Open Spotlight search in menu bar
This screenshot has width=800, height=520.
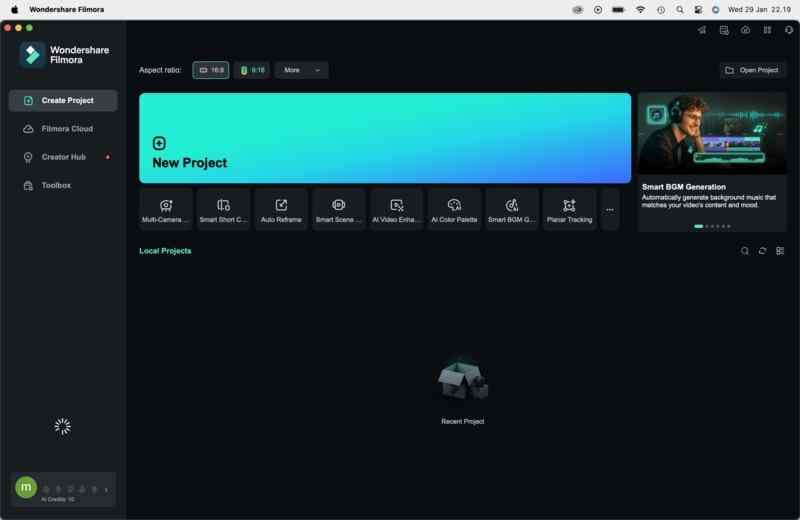tap(680, 9)
